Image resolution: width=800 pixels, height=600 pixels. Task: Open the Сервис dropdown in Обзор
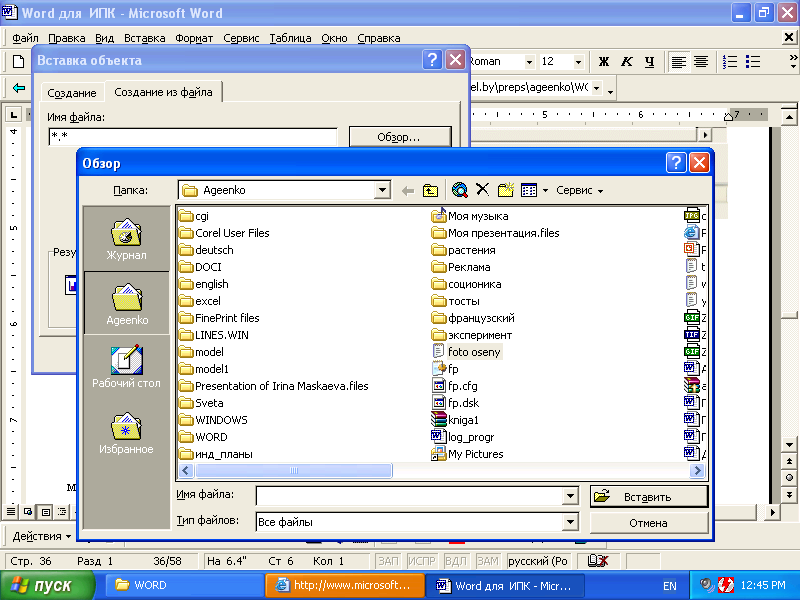(x=580, y=190)
